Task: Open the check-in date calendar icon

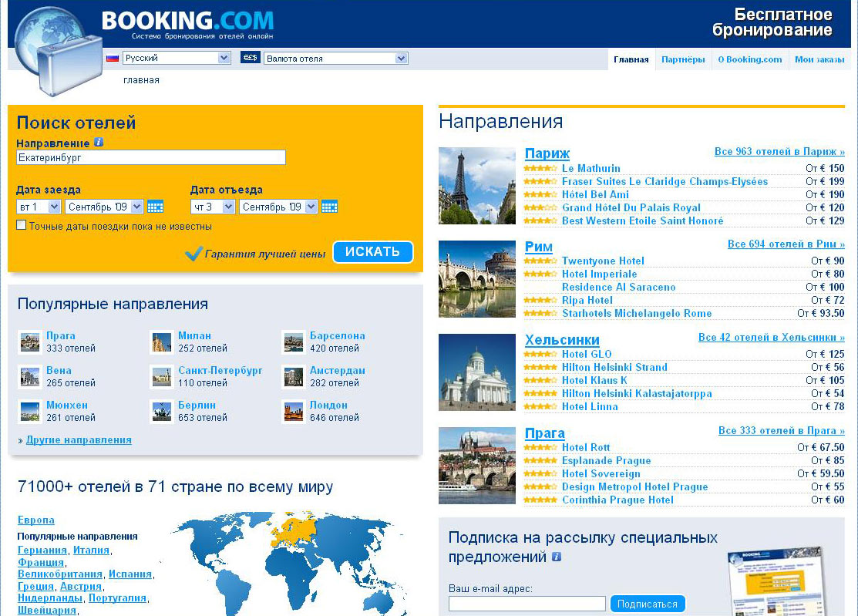Action: [x=156, y=207]
